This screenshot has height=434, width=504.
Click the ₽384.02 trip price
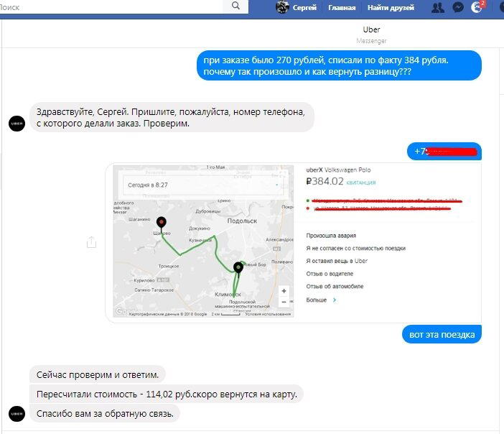click(x=325, y=182)
